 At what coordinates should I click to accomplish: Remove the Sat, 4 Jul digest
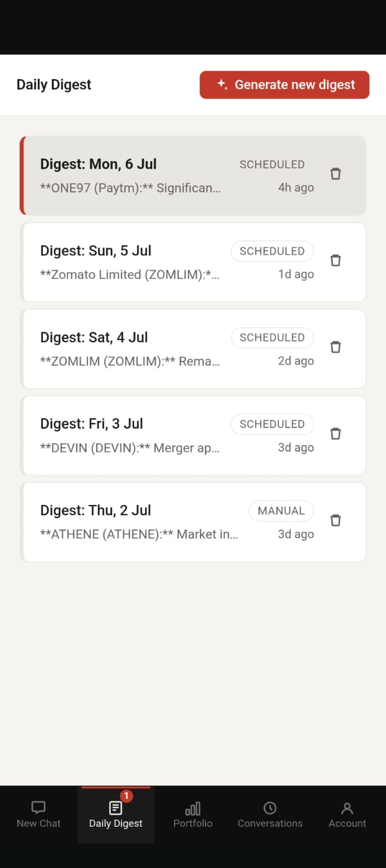tap(336, 347)
